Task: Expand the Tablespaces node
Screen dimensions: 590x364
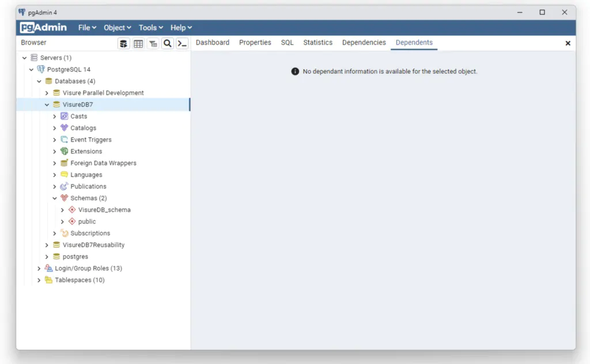Action: coord(39,280)
